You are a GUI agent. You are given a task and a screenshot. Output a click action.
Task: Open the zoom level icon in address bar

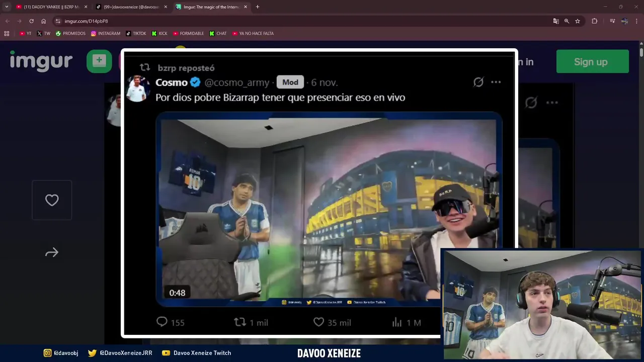click(x=567, y=21)
